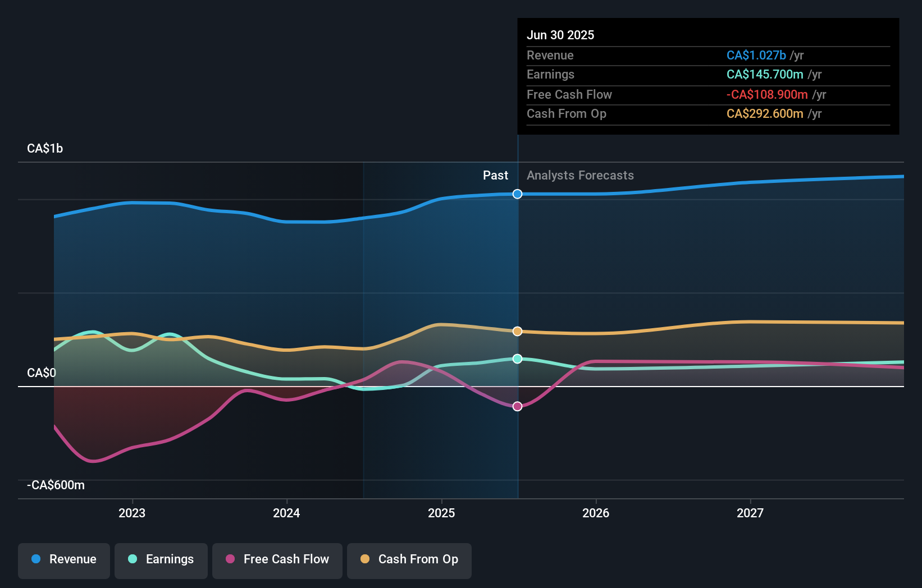Click the Cash From Op row label in tooltip
Image resolution: width=922 pixels, height=588 pixels.
point(567,113)
